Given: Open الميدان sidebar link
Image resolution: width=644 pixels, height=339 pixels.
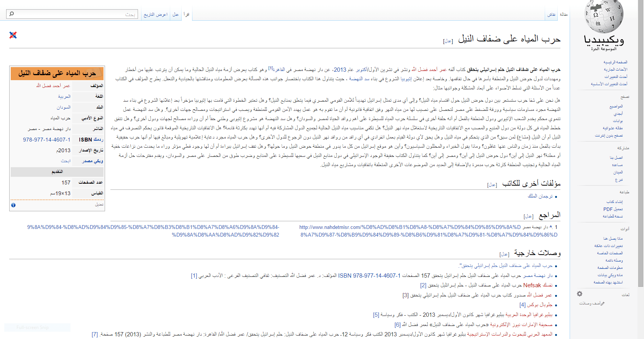Looking at the screenshot, I should coord(618,172).
